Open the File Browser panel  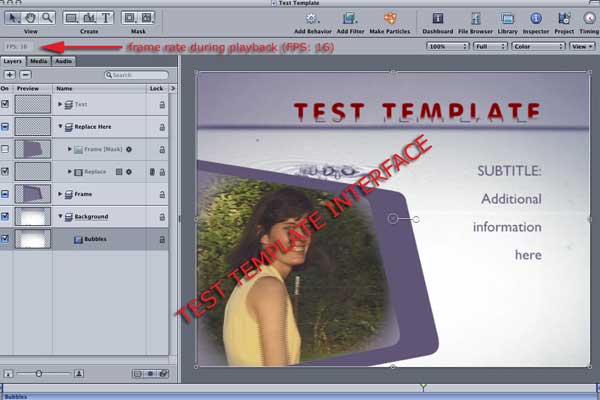(x=475, y=17)
